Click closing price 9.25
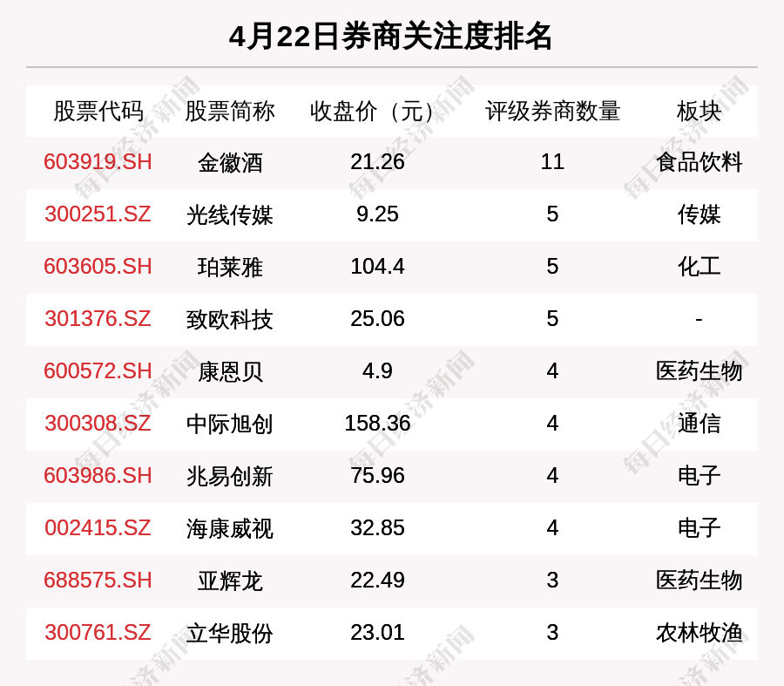The image size is (784, 686). point(377,214)
